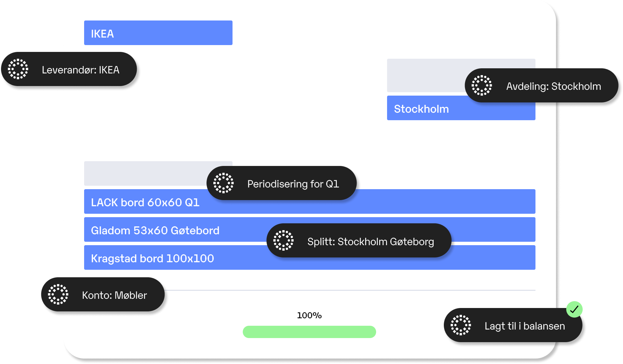Click the dotted circle icon beside Avdeling: Stockholm

coord(482,85)
